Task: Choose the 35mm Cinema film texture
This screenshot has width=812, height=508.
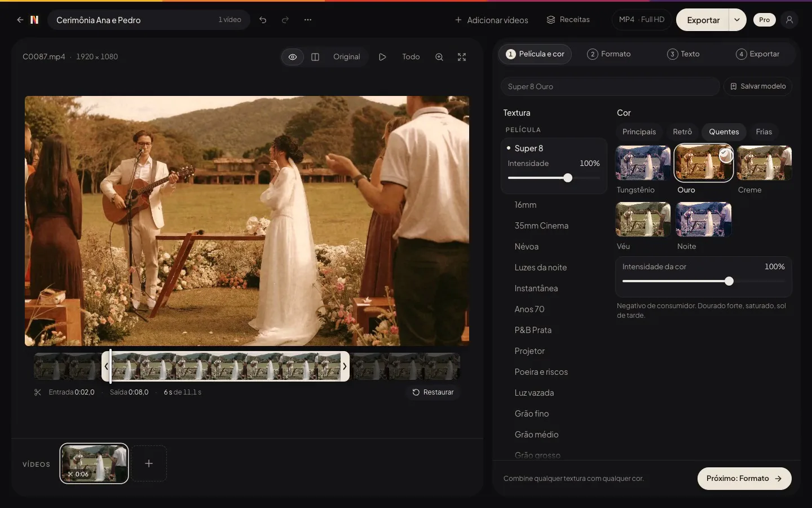Action: pyautogui.click(x=554, y=226)
